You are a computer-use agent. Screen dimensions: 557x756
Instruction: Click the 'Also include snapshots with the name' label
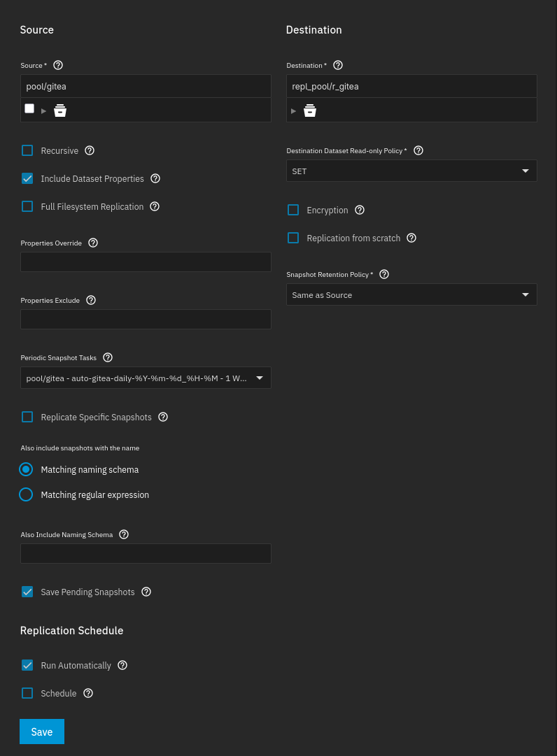80,448
